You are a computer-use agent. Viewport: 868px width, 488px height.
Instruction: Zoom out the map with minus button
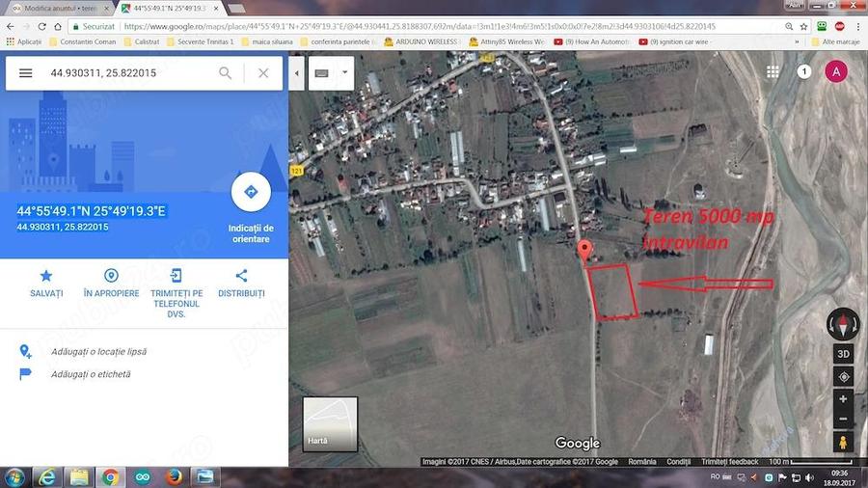point(843,419)
